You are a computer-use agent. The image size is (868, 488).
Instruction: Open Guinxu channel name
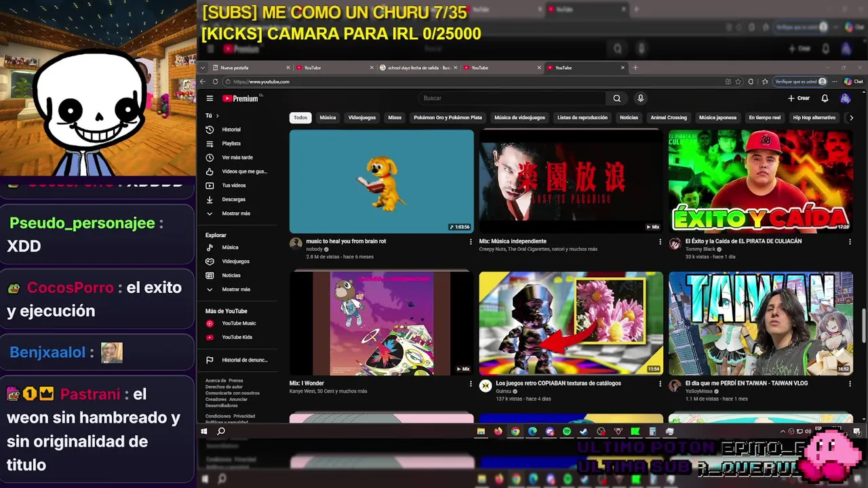pyautogui.click(x=504, y=391)
